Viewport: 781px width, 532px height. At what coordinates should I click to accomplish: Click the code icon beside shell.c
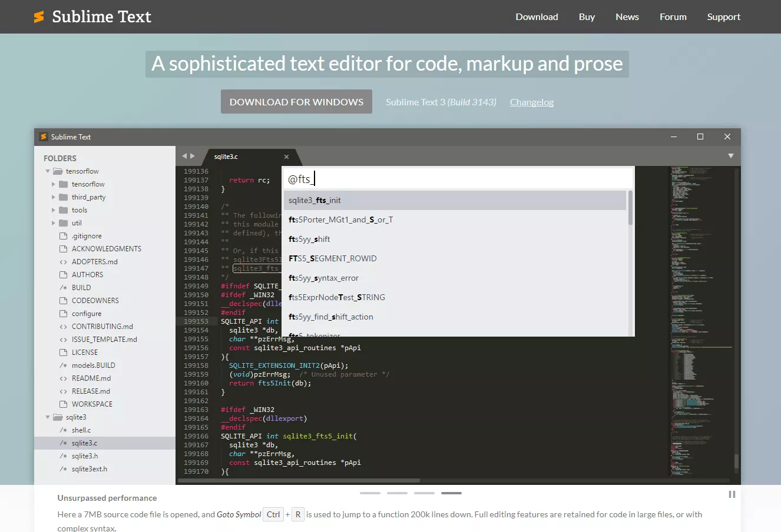click(64, 430)
